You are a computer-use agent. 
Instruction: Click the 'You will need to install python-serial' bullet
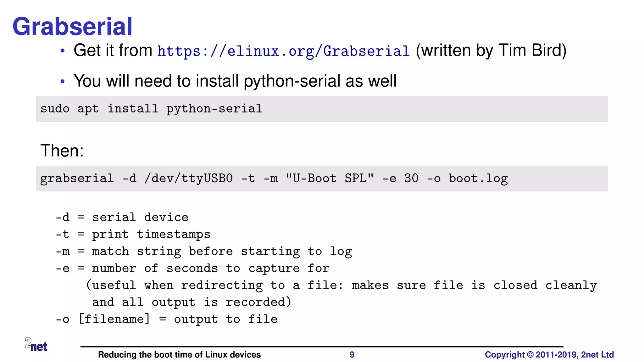pyautogui.click(x=235, y=81)
